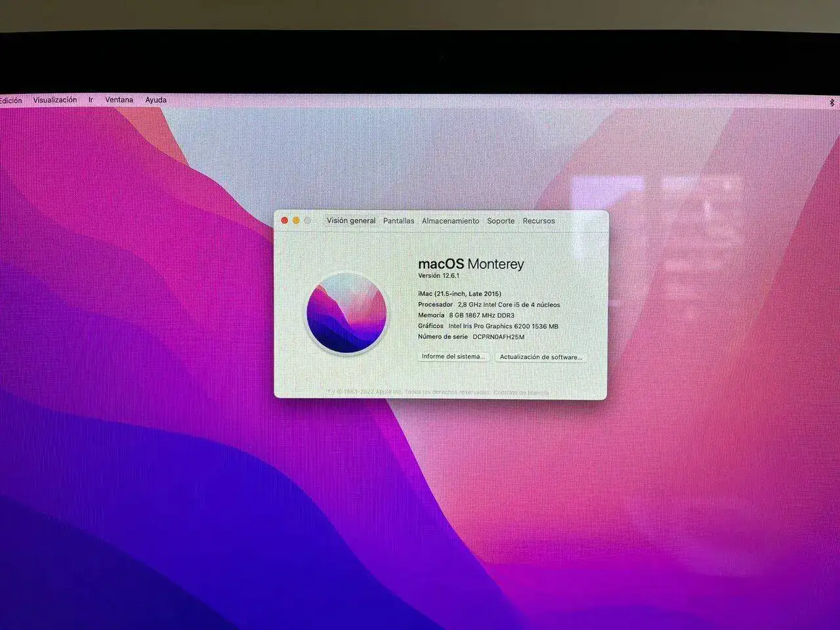Click the serial number DCPRN0AFH25M
The image size is (840, 630).
click(498, 337)
